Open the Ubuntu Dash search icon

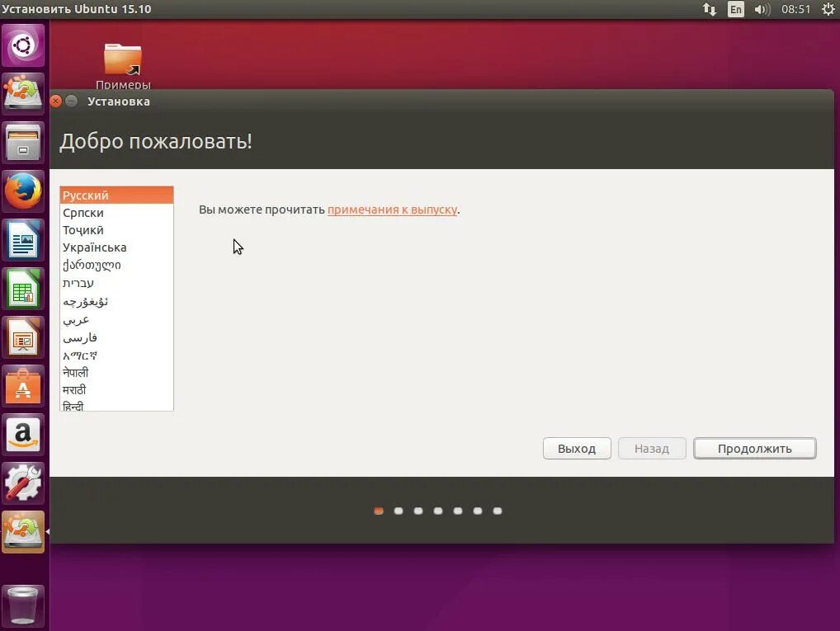pos(23,45)
